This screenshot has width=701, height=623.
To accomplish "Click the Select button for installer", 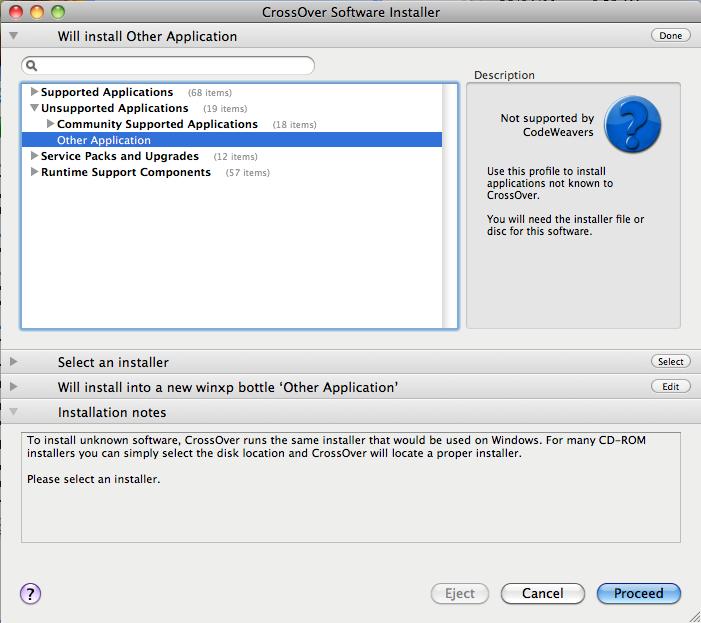I will click(x=670, y=361).
